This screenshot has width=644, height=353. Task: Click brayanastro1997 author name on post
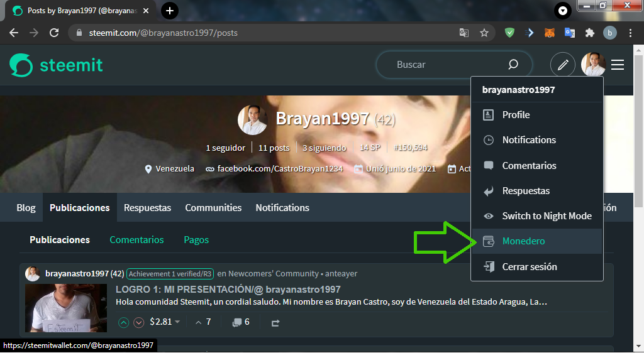(77, 273)
